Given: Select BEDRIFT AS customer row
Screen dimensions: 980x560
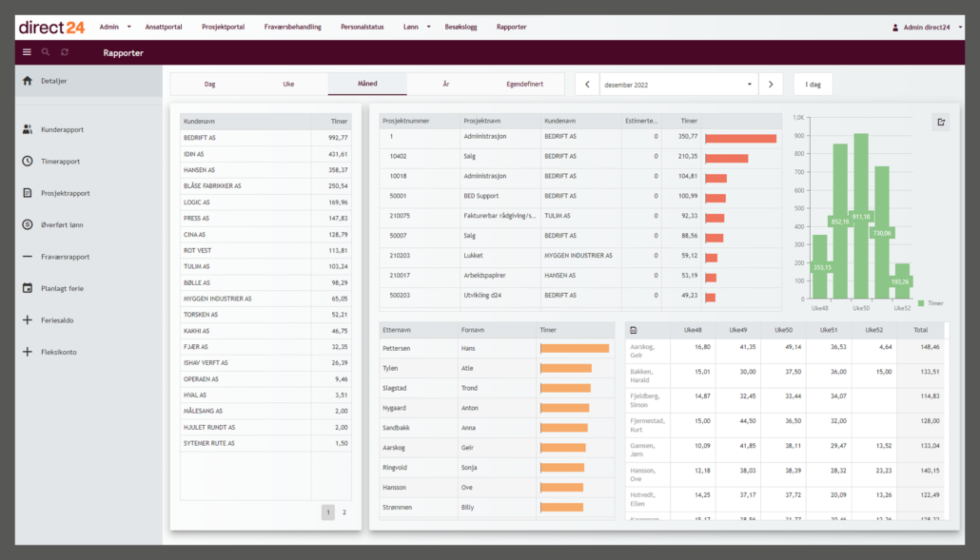Looking at the screenshot, I should pos(265,137).
